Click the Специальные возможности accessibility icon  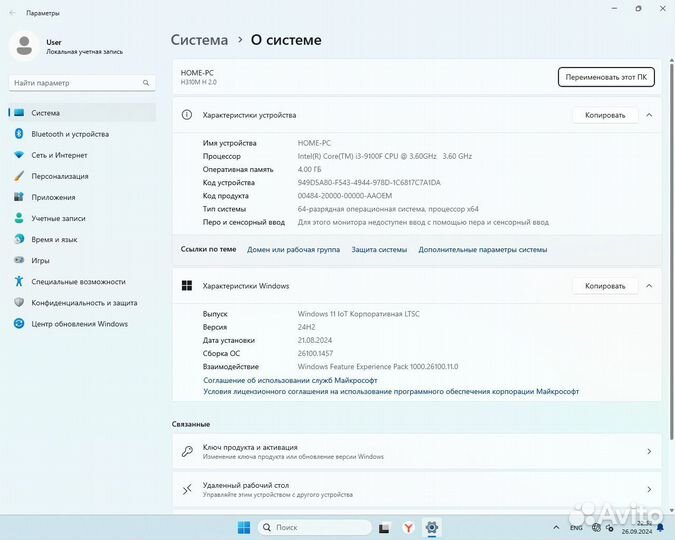pyautogui.click(x=19, y=281)
